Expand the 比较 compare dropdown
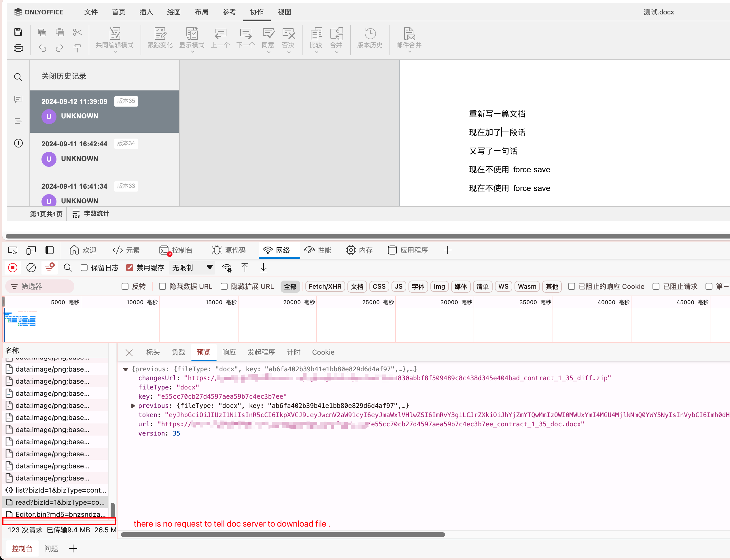The width and height of the screenshot is (730, 560). (316, 52)
